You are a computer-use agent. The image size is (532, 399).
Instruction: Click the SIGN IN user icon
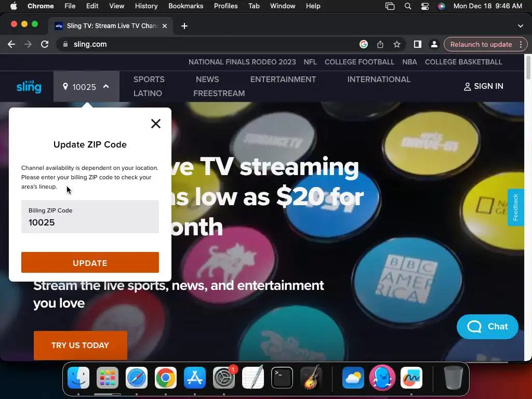click(x=467, y=87)
